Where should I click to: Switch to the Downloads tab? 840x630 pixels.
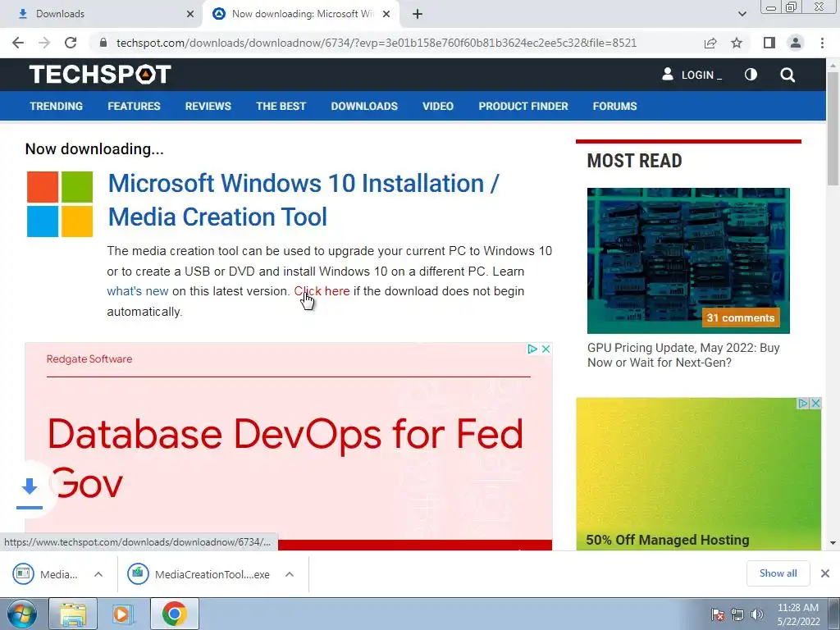tap(100, 14)
